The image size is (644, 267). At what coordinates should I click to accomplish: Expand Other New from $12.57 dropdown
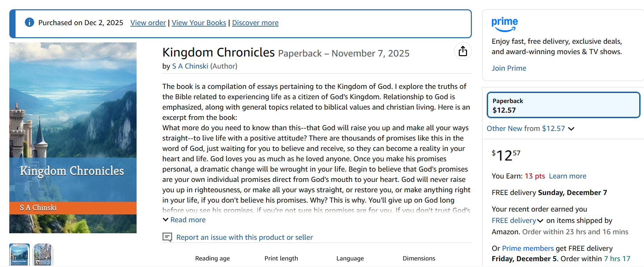[530, 129]
